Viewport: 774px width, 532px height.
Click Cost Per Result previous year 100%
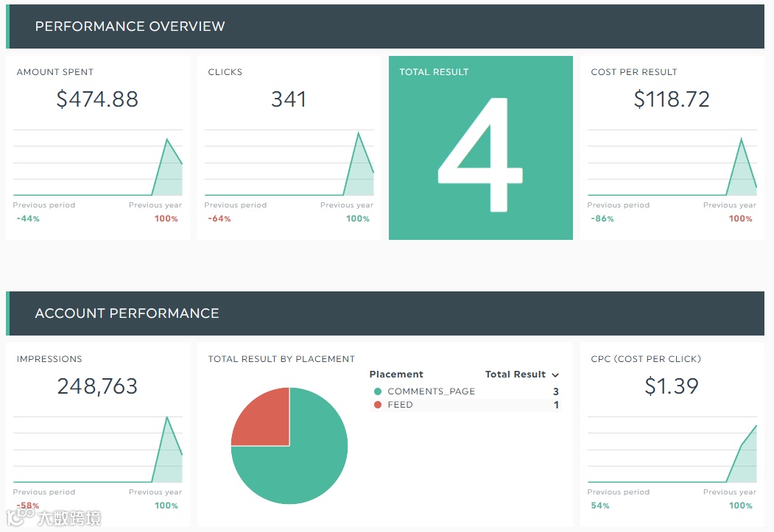pyautogui.click(x=740, y=219)
